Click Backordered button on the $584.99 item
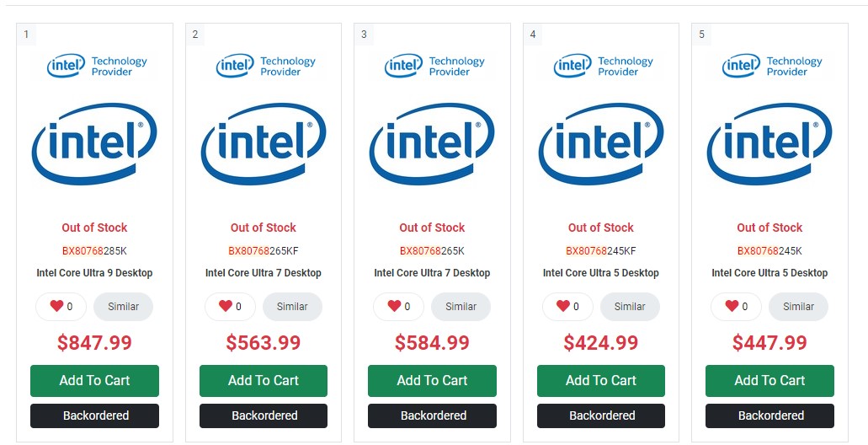The width and height of the screenshot is (868, 445). click(x=433, y=416)
